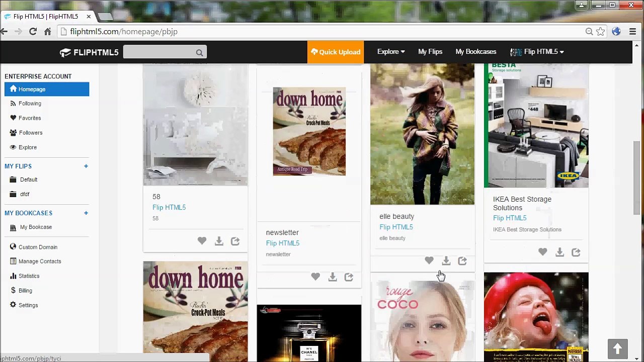
Task: Open the Chrome menu icon
Action: tap(632, 32)
